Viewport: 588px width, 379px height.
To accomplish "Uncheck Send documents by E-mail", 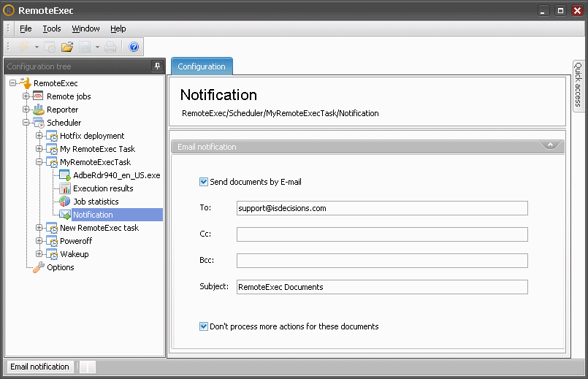I will pyautogui.click(x=204, y=182).
